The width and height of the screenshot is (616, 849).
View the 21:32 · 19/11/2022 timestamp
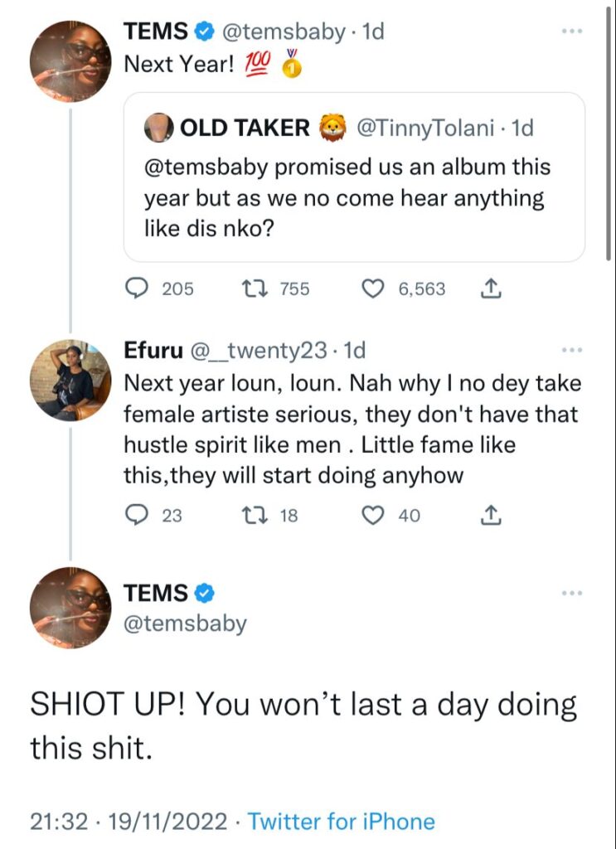click(129, 822)
